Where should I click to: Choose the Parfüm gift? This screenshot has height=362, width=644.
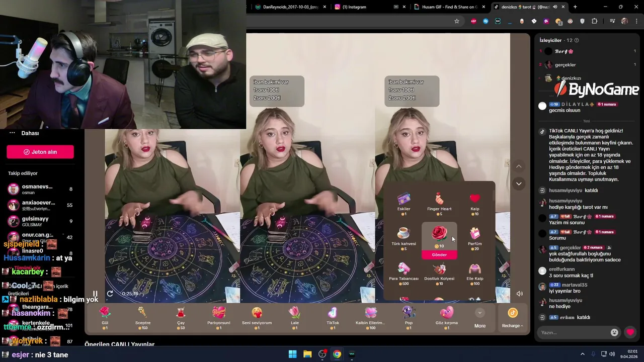[475, 239]
